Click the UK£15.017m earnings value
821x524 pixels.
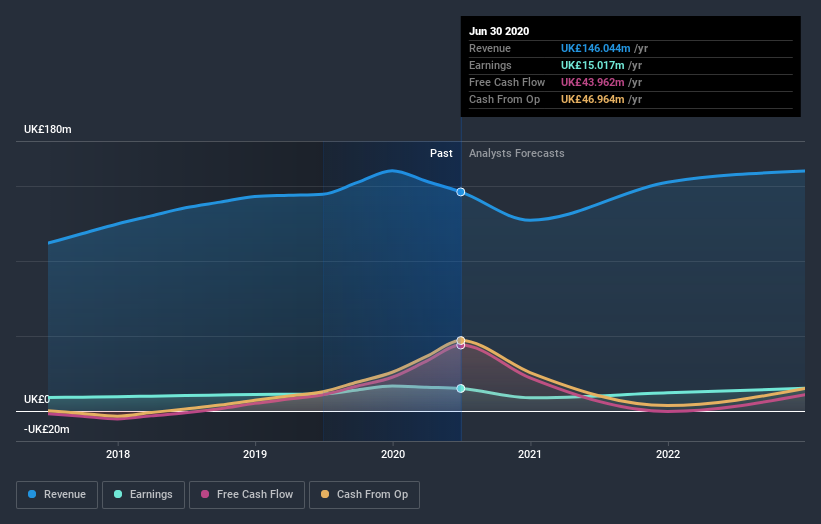pos(592,65)
